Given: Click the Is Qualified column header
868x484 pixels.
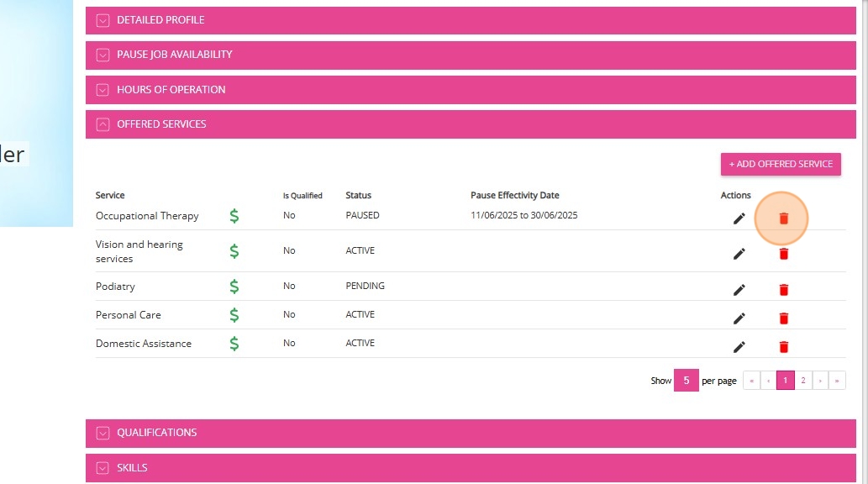Looking at the screenshot, I should click(x=302, y=196).
